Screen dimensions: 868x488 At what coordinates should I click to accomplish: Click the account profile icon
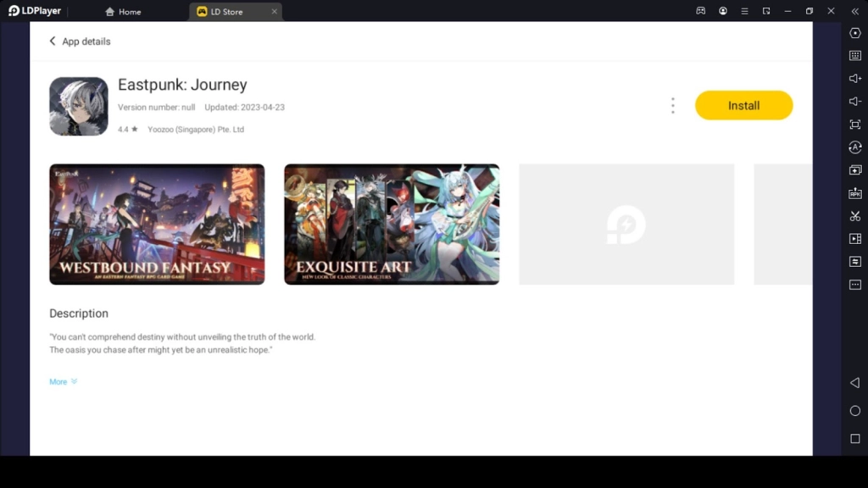pos(723,11)
